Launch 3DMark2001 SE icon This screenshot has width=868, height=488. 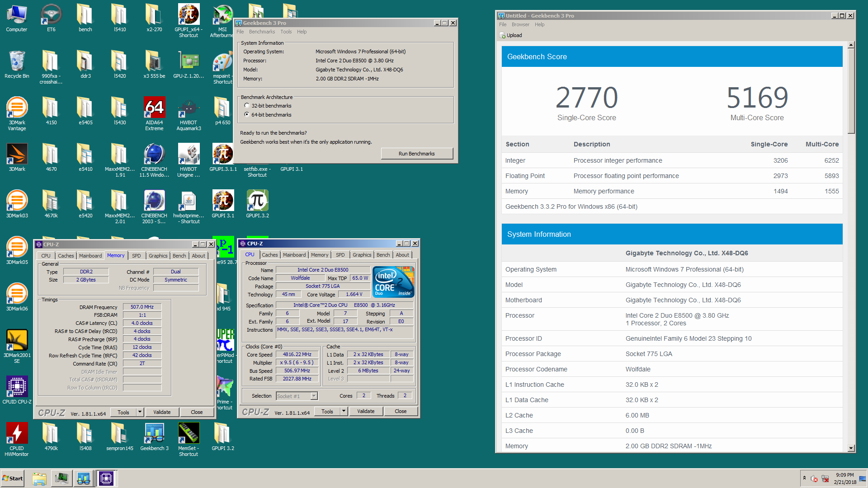[x=17, y=347]
